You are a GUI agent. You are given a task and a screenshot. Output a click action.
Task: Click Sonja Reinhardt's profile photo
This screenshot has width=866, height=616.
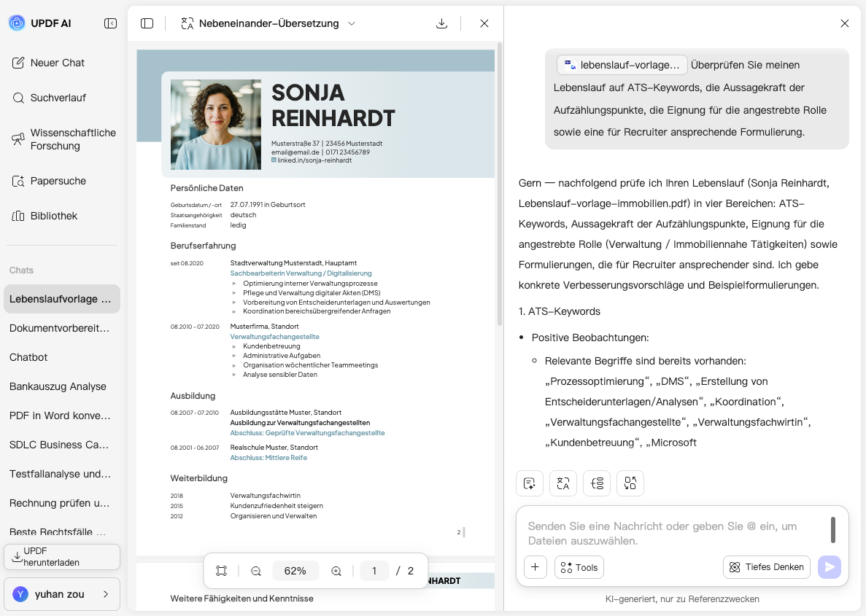(216, 124)
